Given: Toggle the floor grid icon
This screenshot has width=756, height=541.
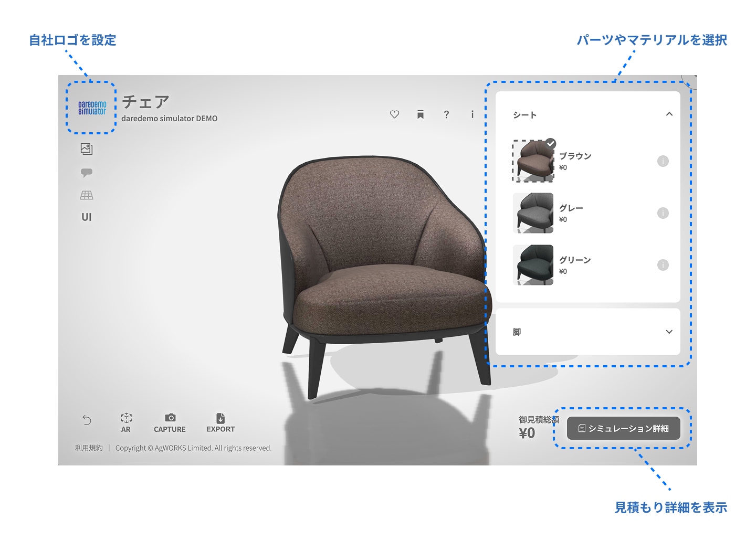Looking at the screenshot, I should [87, 195].
